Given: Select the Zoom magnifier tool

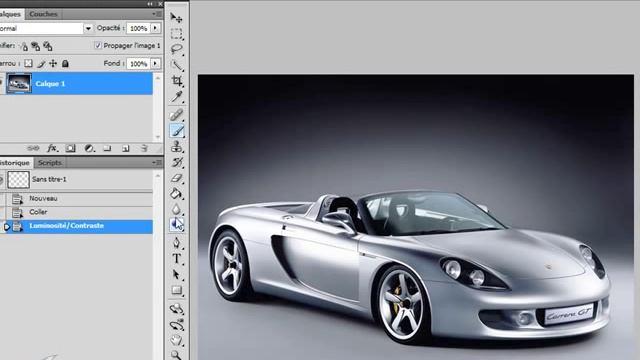Looking at the screenshot, I should [x=176, y=355].
